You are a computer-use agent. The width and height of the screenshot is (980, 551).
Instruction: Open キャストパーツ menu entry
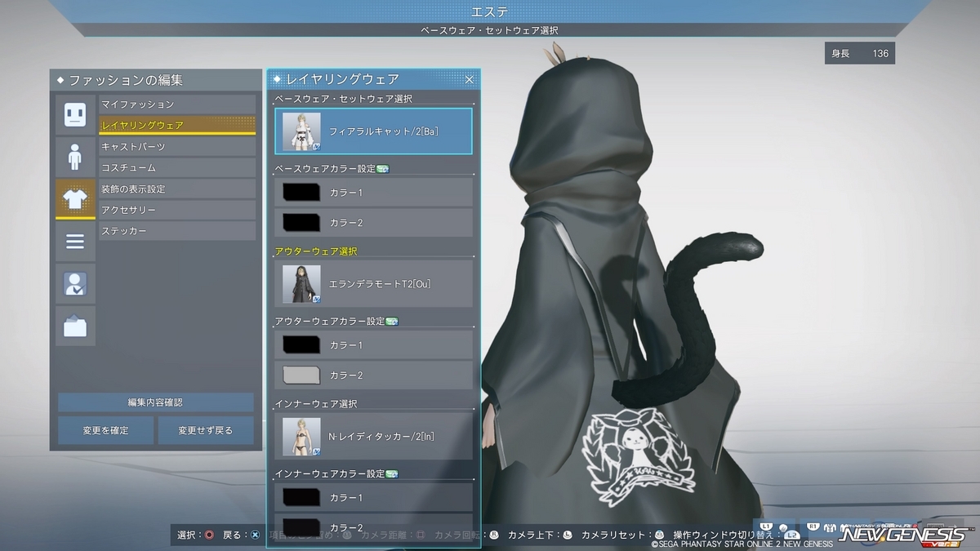[177, 147]
